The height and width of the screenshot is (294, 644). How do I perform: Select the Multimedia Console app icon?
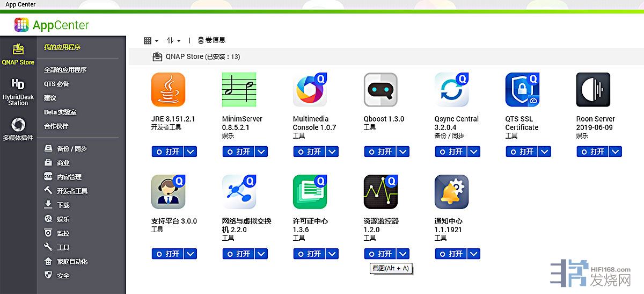tap(310, 90)
